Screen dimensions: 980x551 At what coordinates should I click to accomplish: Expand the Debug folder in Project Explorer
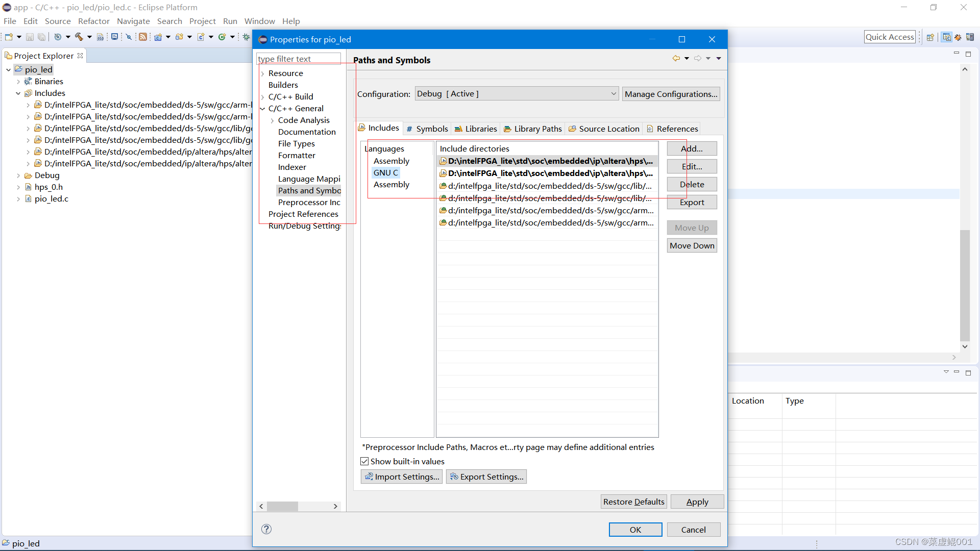[19, 176]
